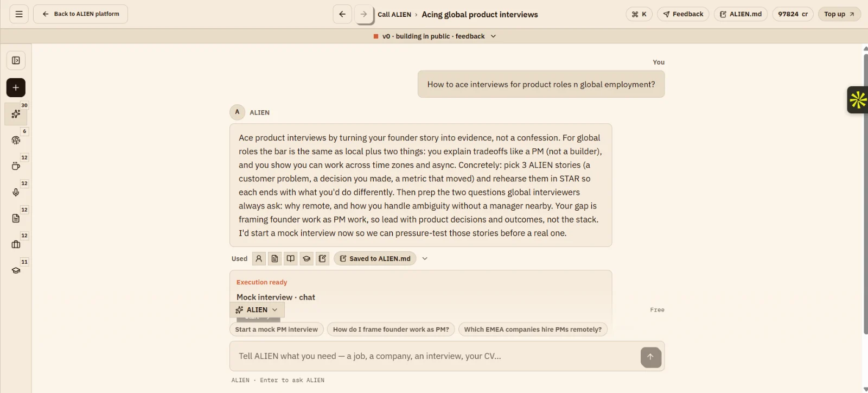Image resolution: width=868 pixels, height=393 pixels.
Task: Open the graduation cap section in sidebar
Action: tap(16, 270)
